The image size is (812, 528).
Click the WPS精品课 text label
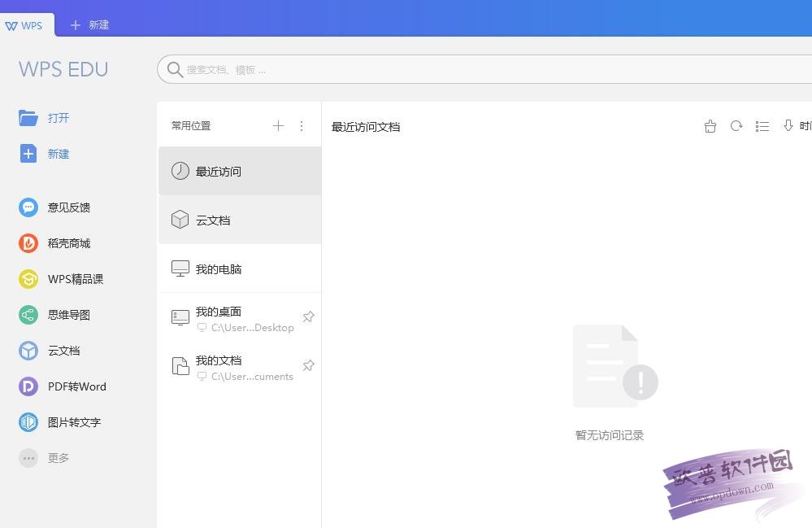click(76, 279)
